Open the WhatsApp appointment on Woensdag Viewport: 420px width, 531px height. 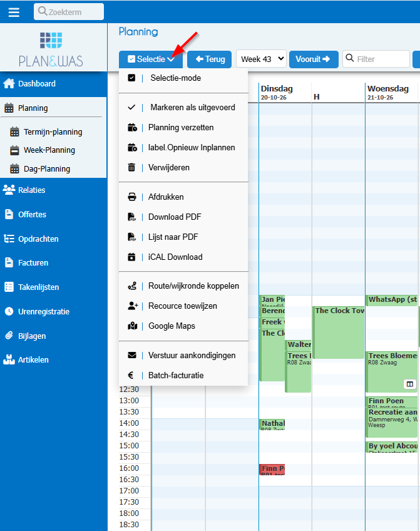pyautogui.click(x=392, y=300)
